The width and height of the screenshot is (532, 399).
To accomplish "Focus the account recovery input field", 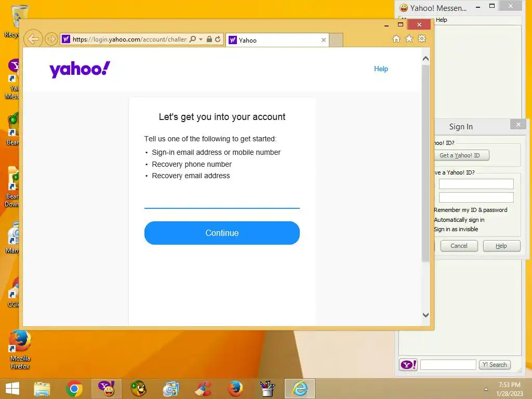I will tap(222, 200).
